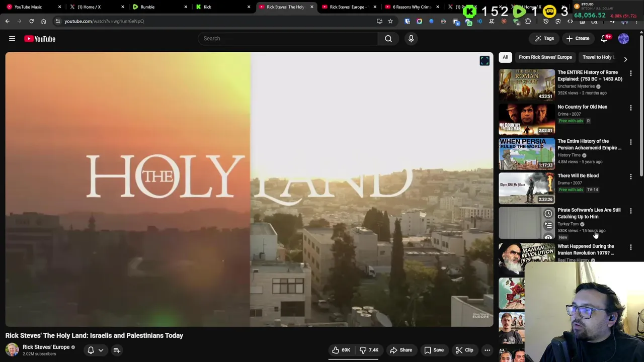Screen dimensions: 644x362
Task: Like the video with thumbs up
Action: [x=341, y=350]
